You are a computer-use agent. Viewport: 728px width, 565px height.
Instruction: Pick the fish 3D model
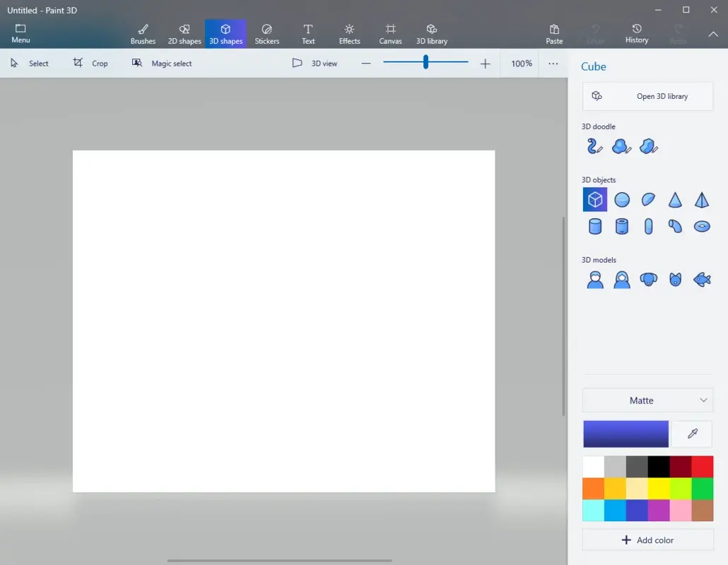pos(702,279)
